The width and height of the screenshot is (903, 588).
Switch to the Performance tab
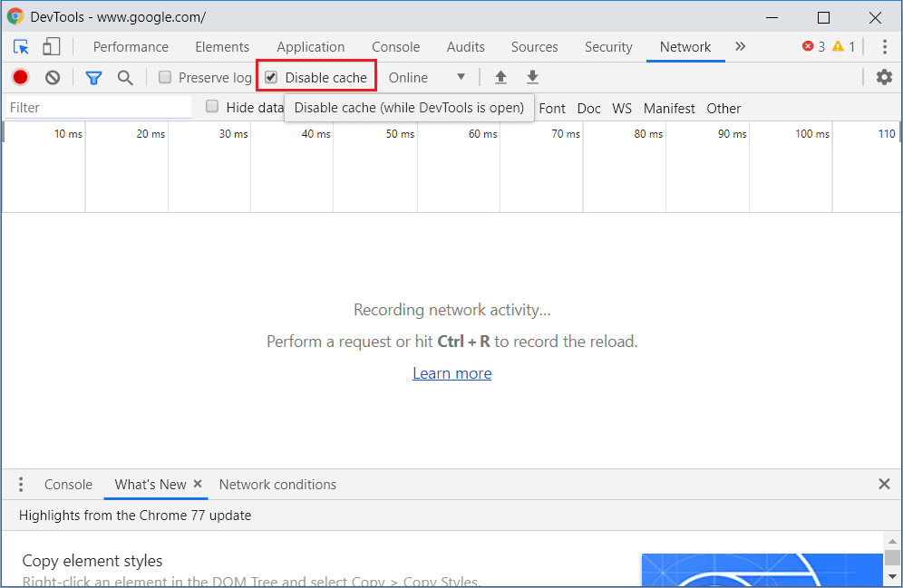(131, 46)
